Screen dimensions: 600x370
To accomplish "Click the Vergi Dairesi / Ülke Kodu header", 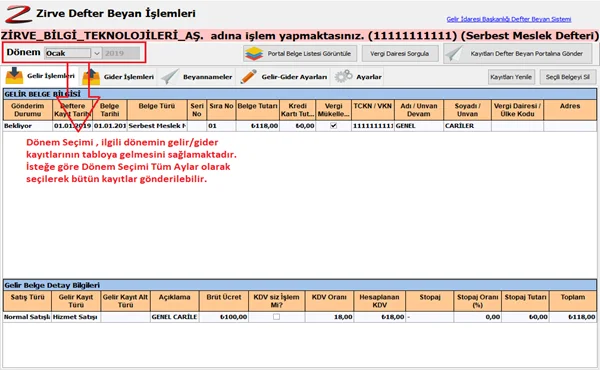I will tap(517, 110).
